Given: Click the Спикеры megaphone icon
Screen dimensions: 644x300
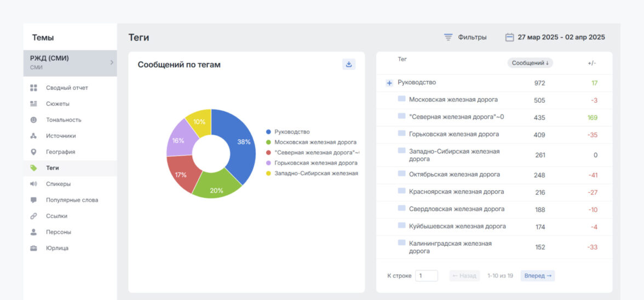Looking at the screenshot, I should (34, 184).
